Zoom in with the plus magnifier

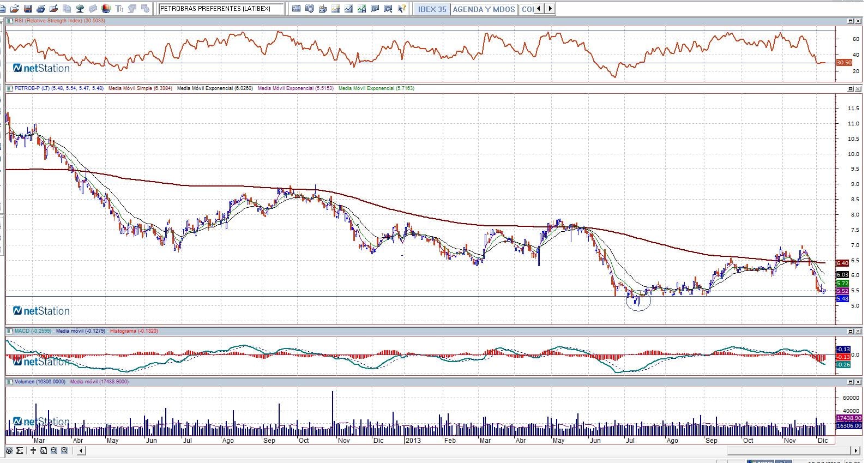64,450
